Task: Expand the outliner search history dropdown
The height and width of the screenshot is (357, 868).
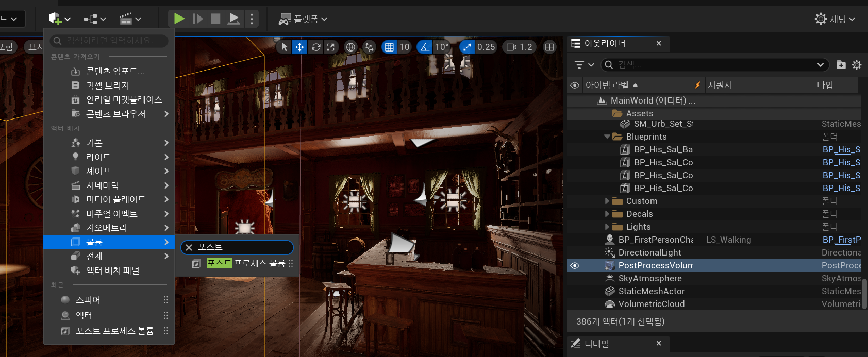Action: (820, 65)
